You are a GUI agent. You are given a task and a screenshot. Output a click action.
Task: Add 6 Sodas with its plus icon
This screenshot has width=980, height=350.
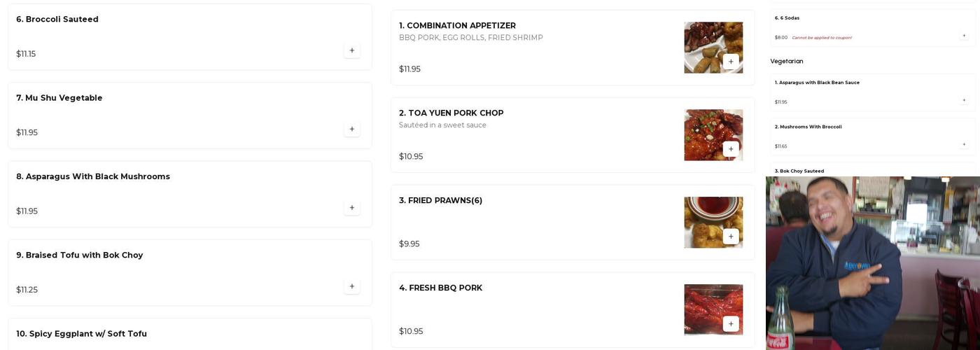(964, 36)
